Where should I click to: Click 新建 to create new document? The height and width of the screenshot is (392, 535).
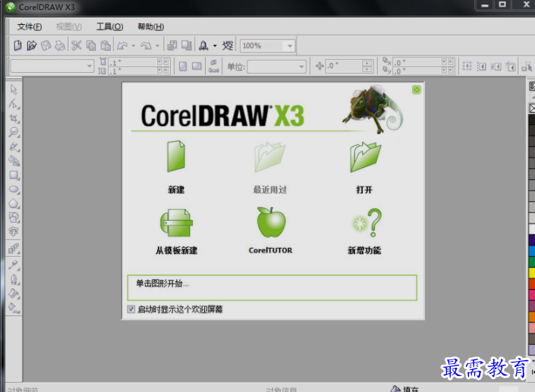176,167
